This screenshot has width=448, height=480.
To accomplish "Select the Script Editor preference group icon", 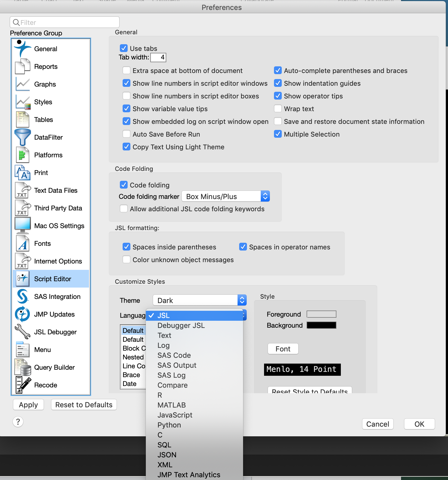I will tap(22, 279).
